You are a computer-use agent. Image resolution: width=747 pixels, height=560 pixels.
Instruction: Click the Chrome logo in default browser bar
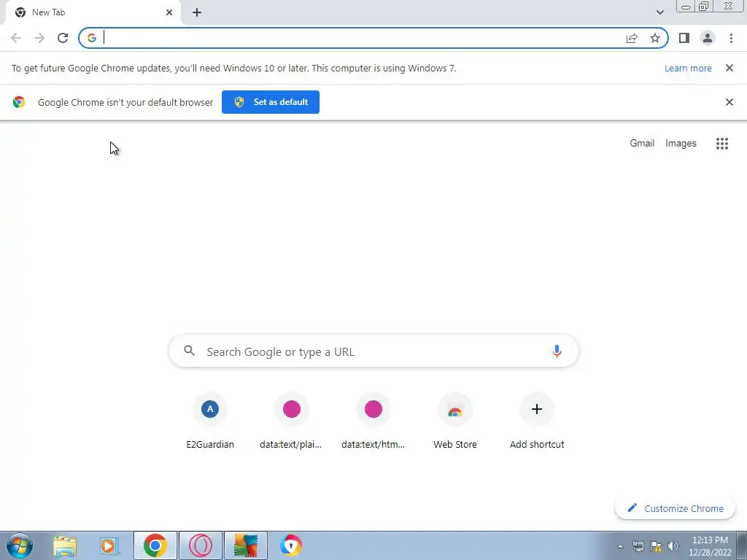click(19, 102)
